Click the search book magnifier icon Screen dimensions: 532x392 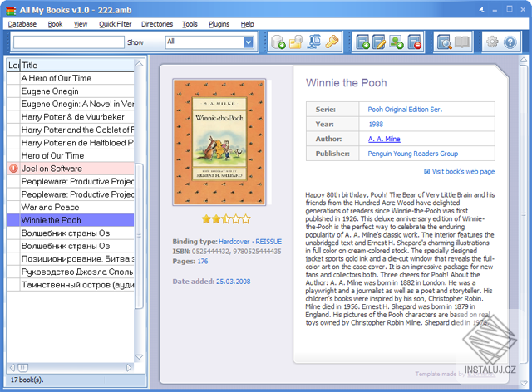pos(444,42)
